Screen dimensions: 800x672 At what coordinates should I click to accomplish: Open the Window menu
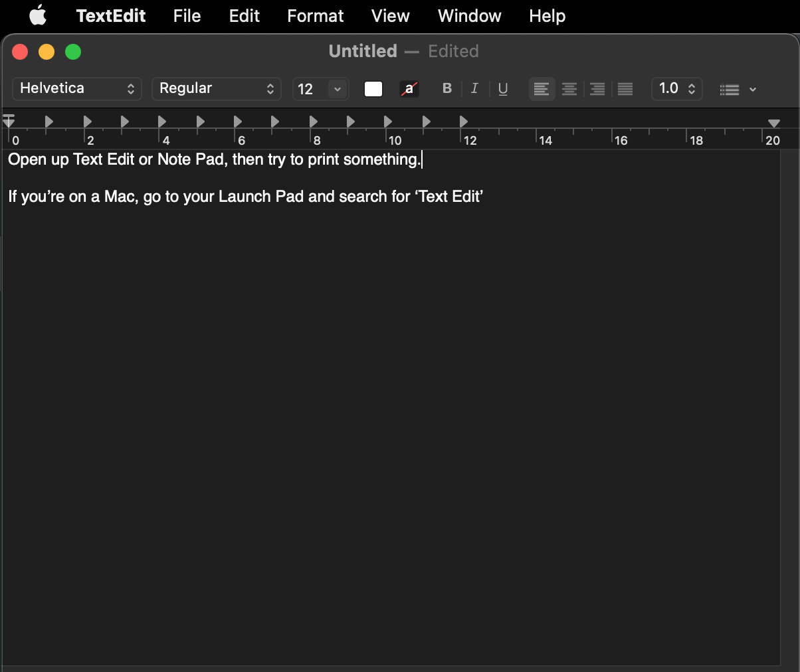click(469, 16)
